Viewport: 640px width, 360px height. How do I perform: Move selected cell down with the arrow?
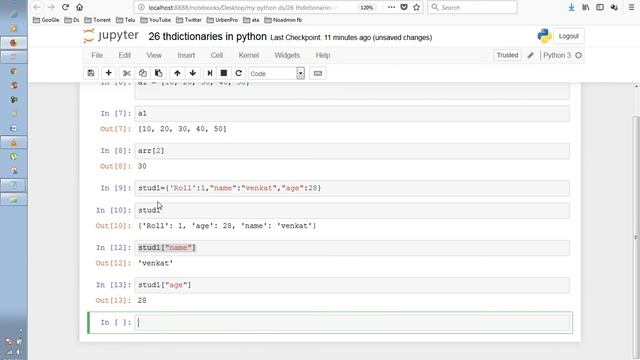tap(193, 73)
